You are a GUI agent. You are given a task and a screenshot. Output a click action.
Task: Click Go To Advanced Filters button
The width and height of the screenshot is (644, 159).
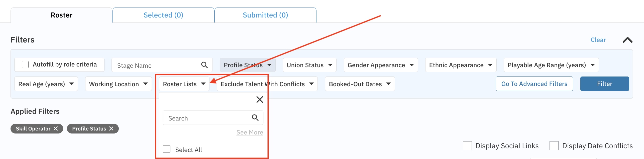(x=534, y=84)
